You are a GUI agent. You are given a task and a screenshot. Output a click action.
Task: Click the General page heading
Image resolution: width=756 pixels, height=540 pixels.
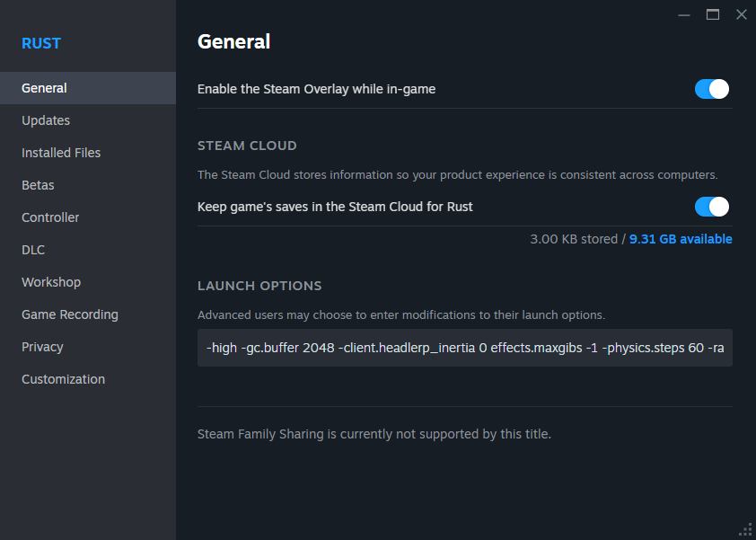click(x=233, y=41)
